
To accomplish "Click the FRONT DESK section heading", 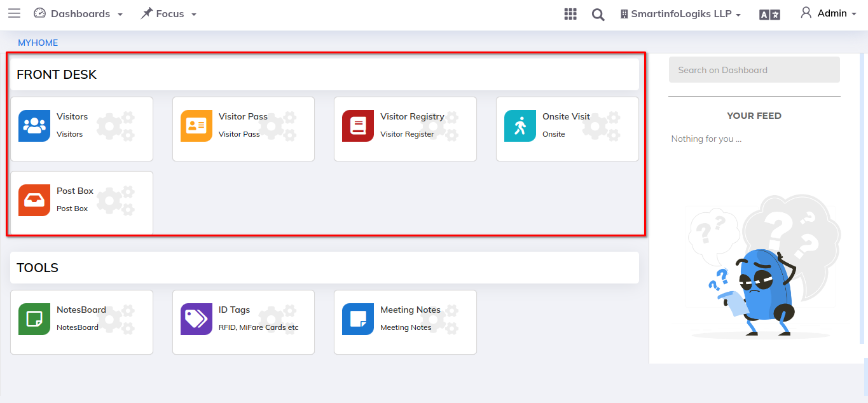I will tap(57, 74).
